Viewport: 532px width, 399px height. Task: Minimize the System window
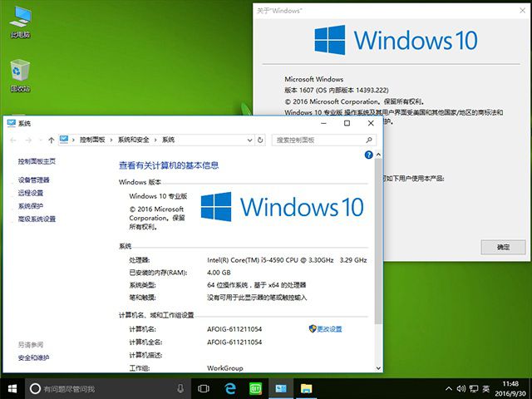323,123
